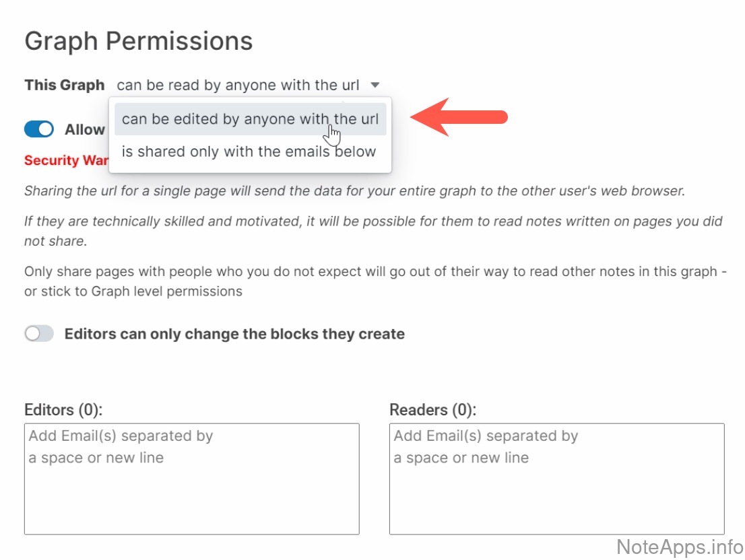This screenshot has width=745, height=560.
Task: Focus the Editors email text box
Action: click(x=191, y=479)
